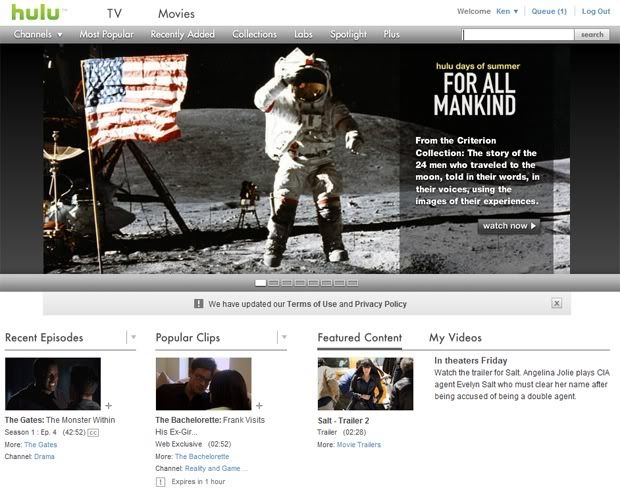This screenshot has width=620, height=490.
Task: Open the Spotlight page
Action: (348, 34)
